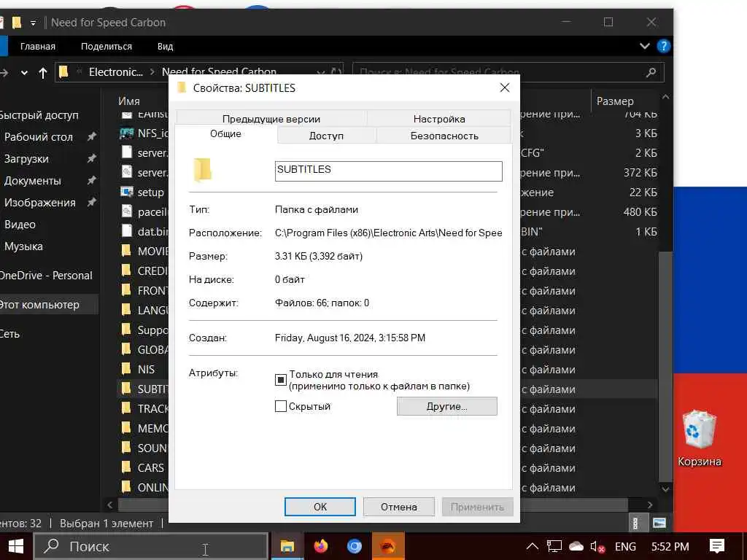Sort by the Имя column header
Screen dimensions: 747x560
[x=129, y=101]
